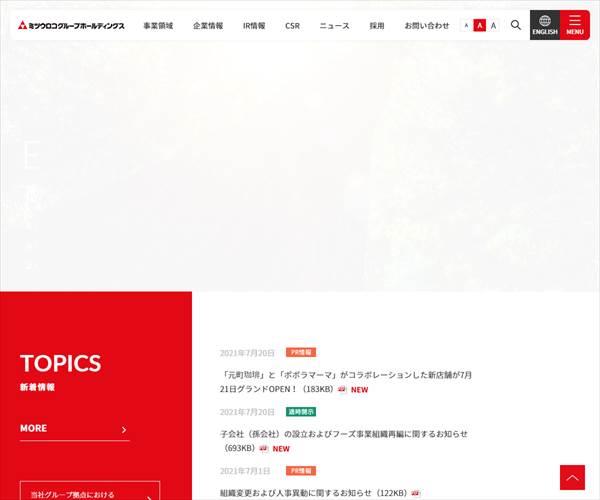This screenshot has height=500, width=600.
Task: Click the 新着情報 subtitle text
Action: [38, 387]
